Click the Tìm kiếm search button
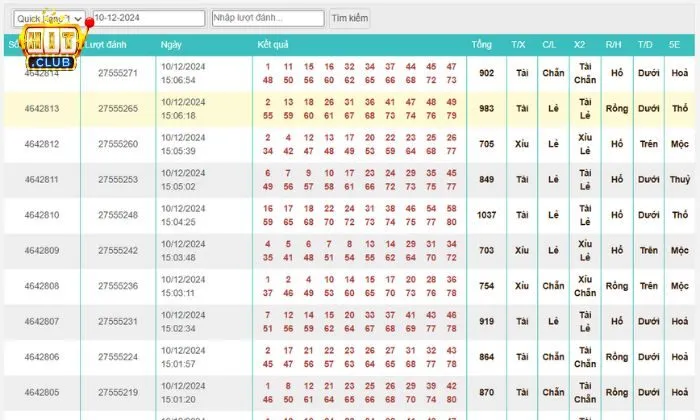Viewport: 700px width, 420px height. pos(350,18)
